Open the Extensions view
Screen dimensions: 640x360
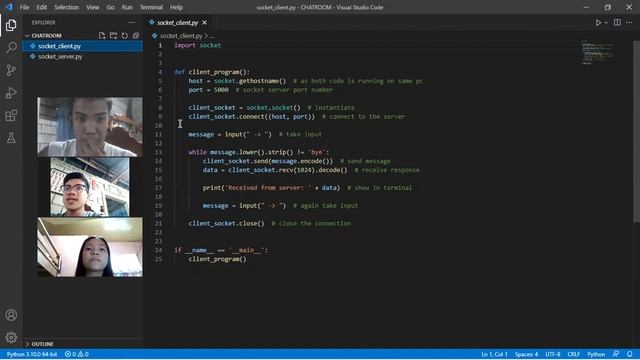pos(11,116)
